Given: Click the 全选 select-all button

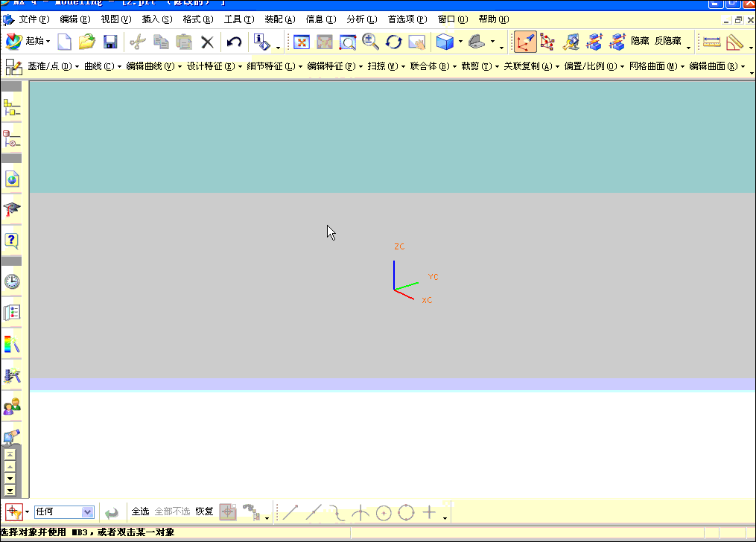Looking at the screenshot, I should click(141, 512).
